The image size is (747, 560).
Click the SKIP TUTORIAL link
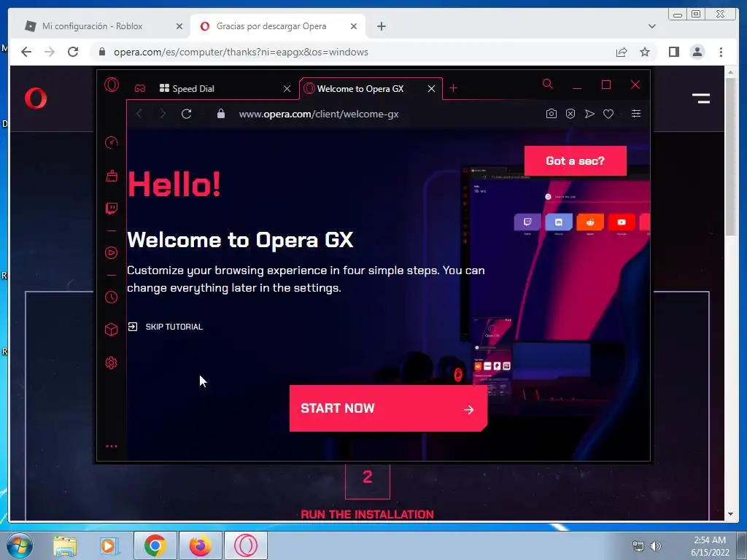(x=166, y=327)
